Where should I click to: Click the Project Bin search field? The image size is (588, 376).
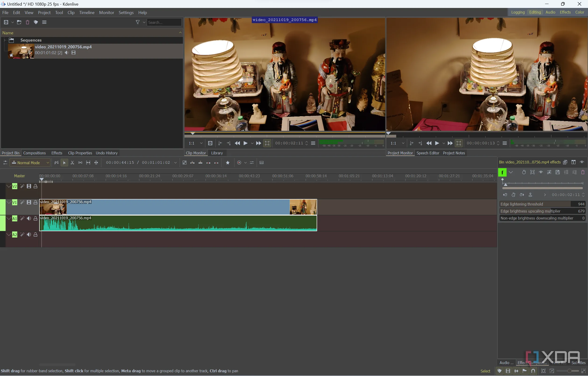[164, 22]
